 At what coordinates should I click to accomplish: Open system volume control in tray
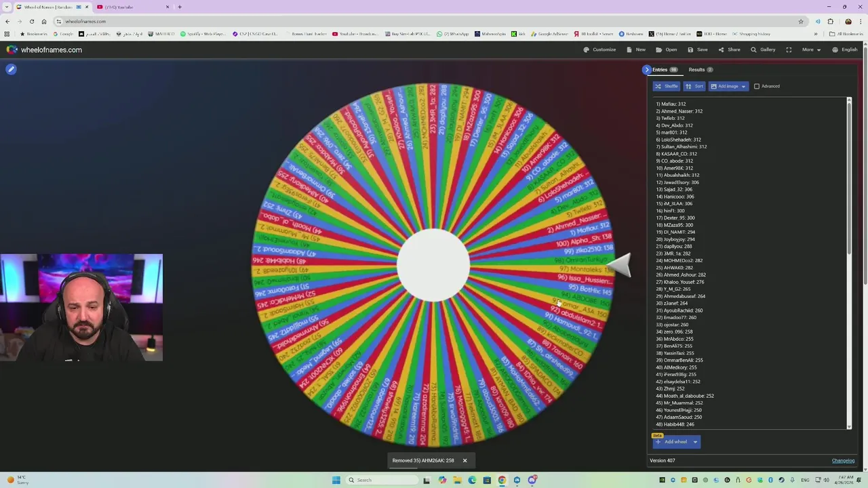tap(827, 480)
